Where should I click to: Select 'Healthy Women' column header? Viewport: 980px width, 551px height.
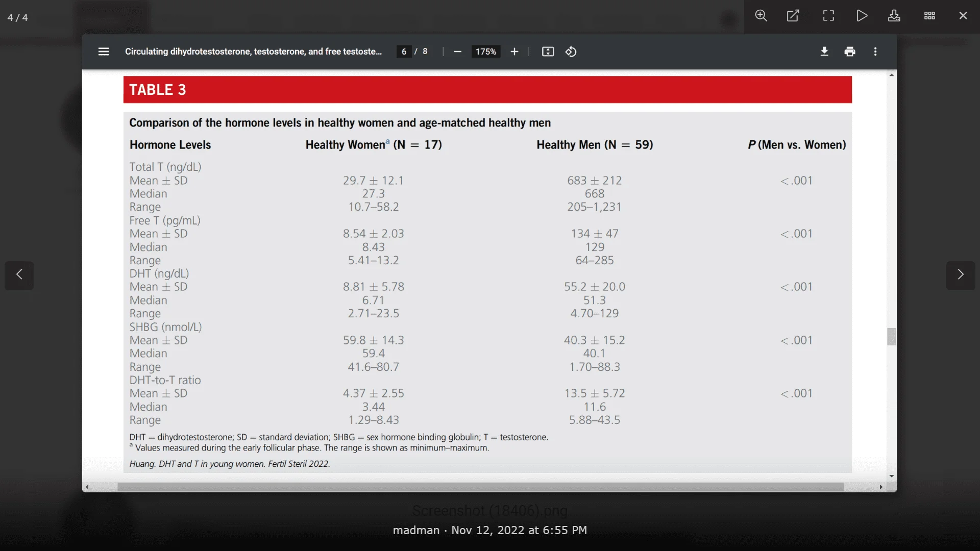(374, 145)
